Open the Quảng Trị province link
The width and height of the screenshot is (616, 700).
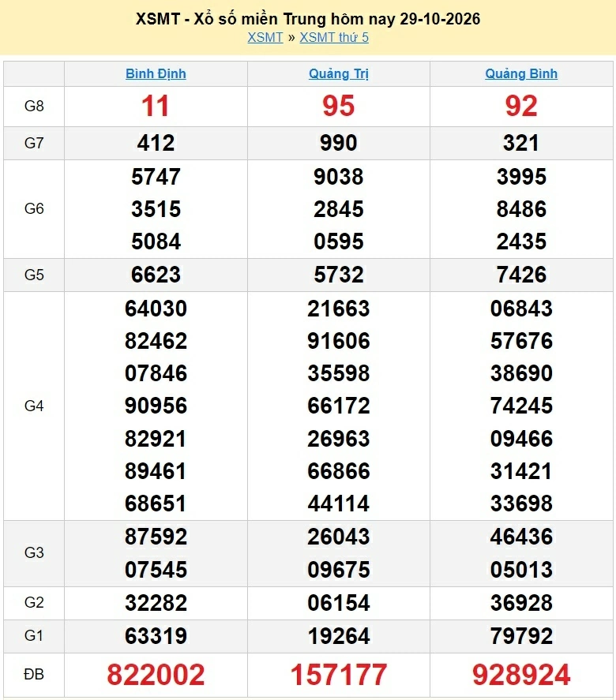(339, 73)
